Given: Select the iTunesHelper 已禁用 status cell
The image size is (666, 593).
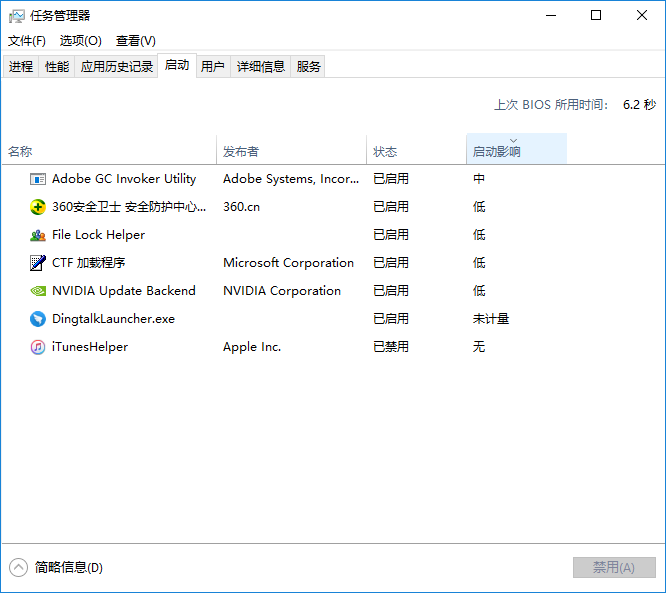Looking at the screenshot, I should 391,347.
